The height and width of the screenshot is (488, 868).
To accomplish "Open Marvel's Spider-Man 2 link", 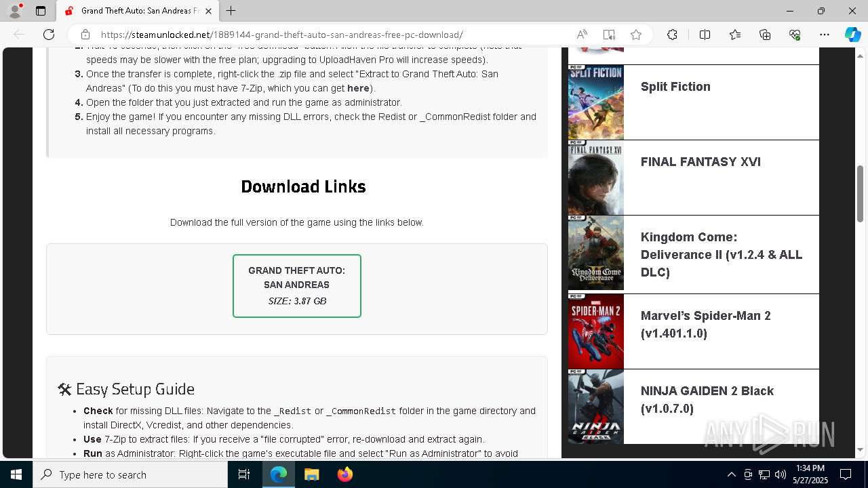I will coord(705,325).
